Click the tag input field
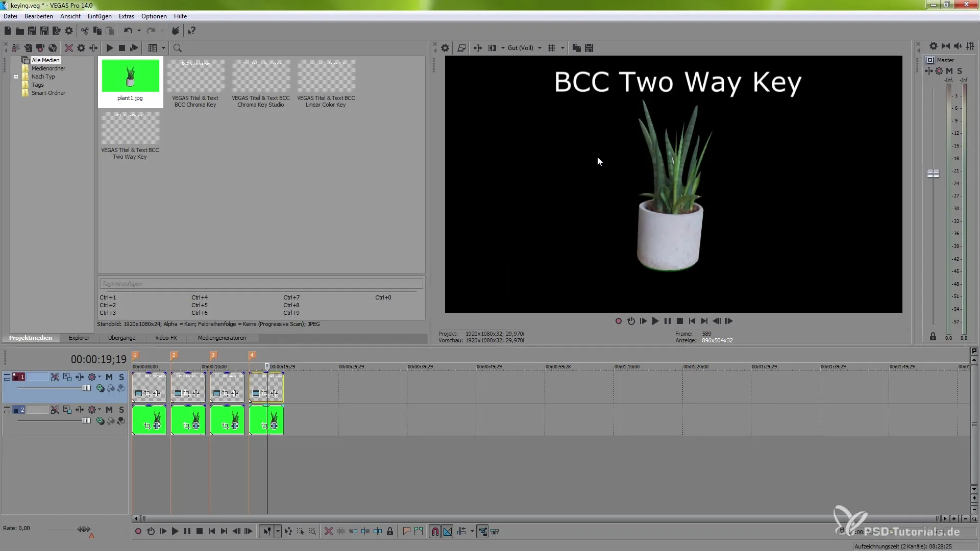 coord(261,284)
